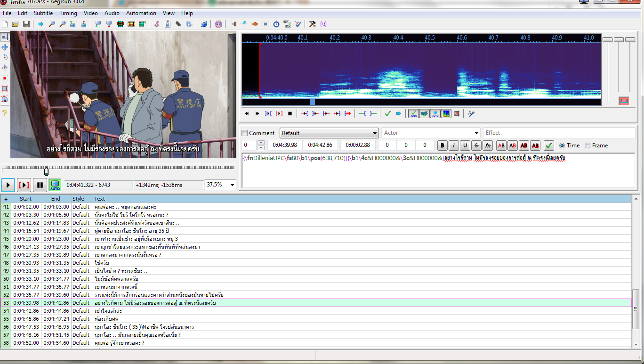The height and width of the screenshot is (364, 644).
Task: Select subtitle row 54 starting 0:04:42.86
Action: (316, 311)
